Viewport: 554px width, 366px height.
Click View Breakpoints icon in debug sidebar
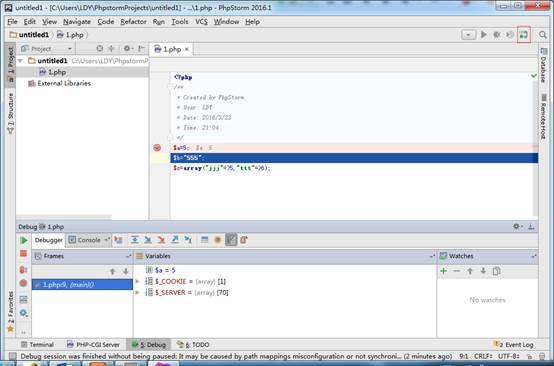point(23,270)
